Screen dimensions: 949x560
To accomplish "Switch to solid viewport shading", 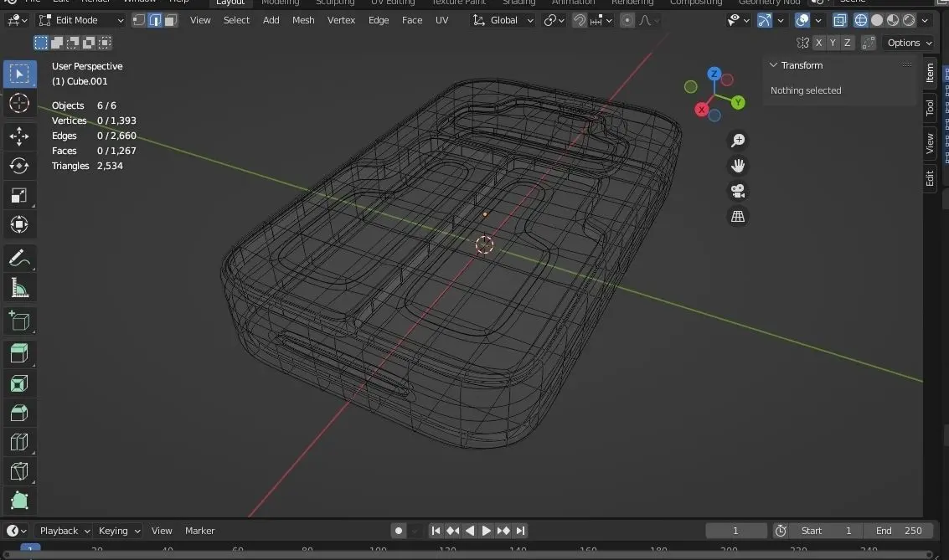I will point(876,21).
